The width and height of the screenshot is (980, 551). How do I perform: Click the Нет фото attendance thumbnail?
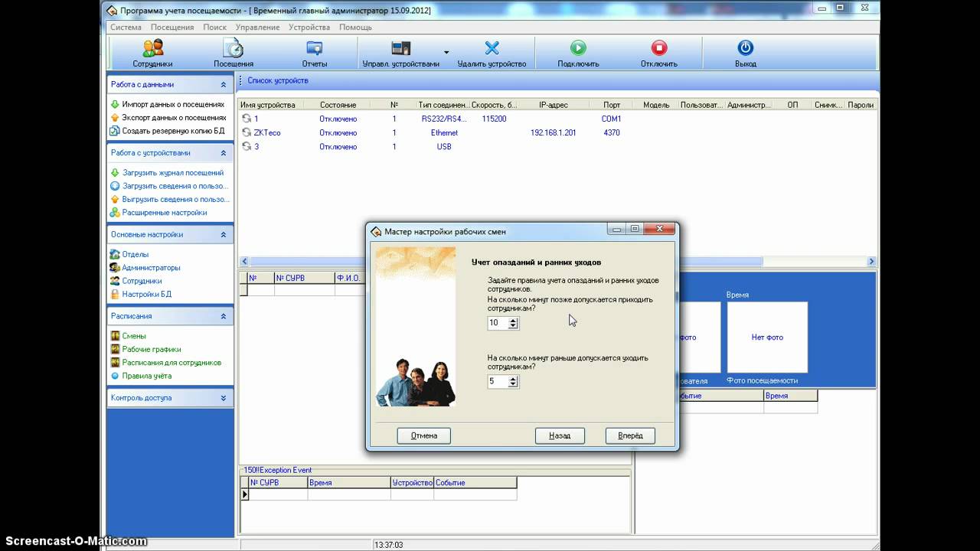pos(767,337)
